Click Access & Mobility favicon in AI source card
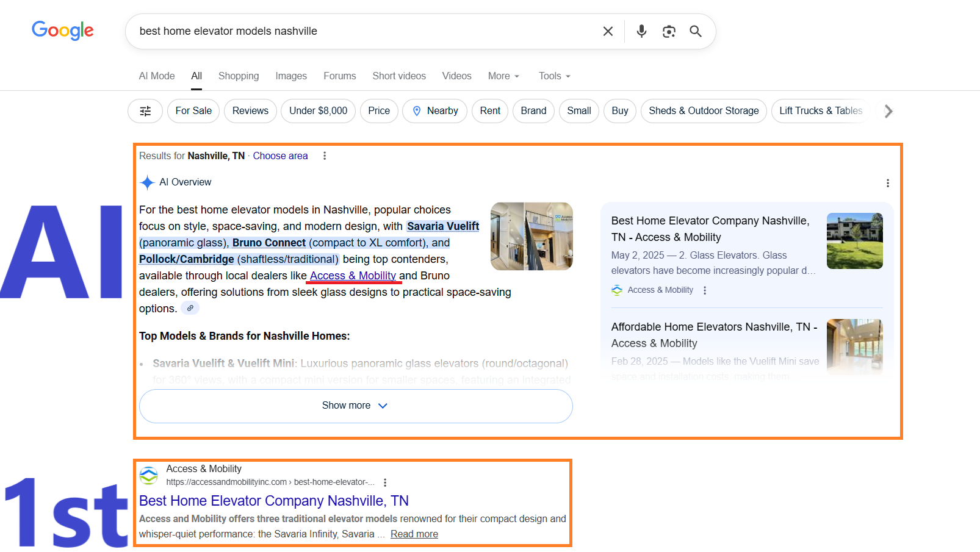Viewport: 980px width, 552px height. pyautogui.click(x=617, y=290)
